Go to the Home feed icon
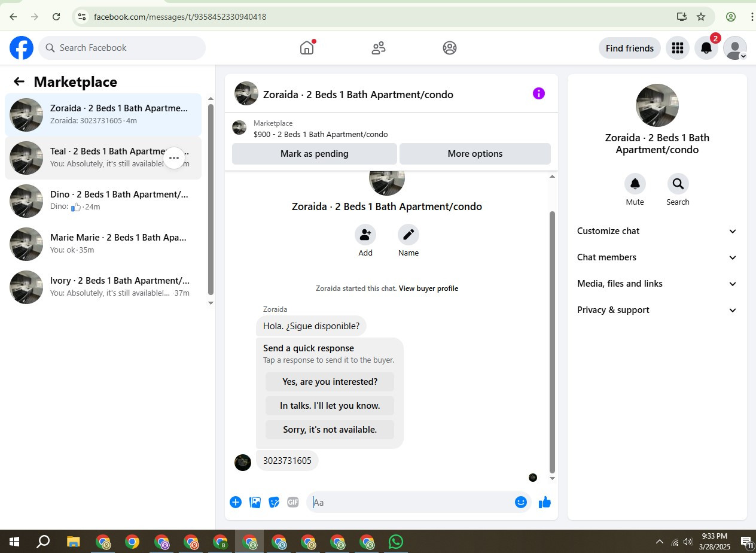The height and width of the screenshot is (553, 756). [x=307, y=48]
